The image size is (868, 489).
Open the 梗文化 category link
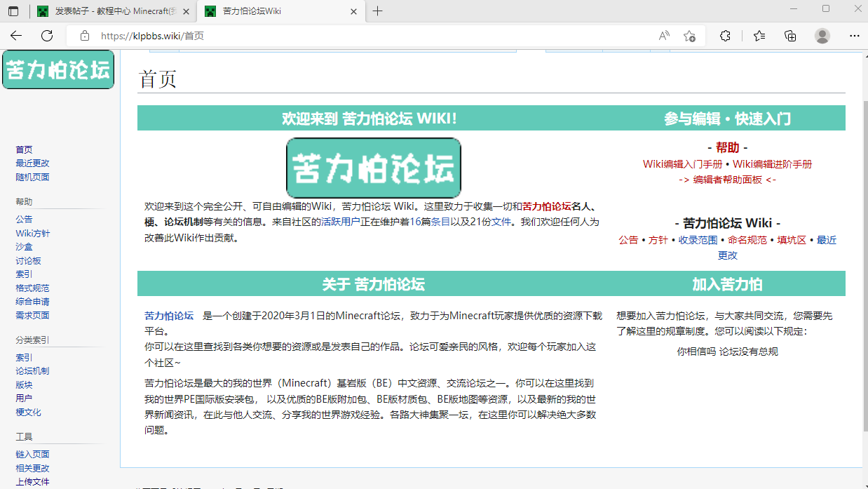[29, 412]
